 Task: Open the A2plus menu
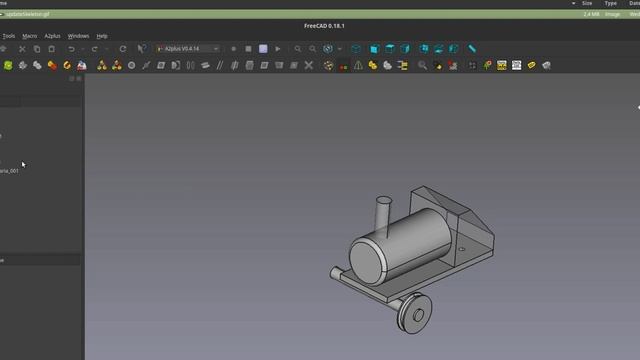(x=52, y=36)
